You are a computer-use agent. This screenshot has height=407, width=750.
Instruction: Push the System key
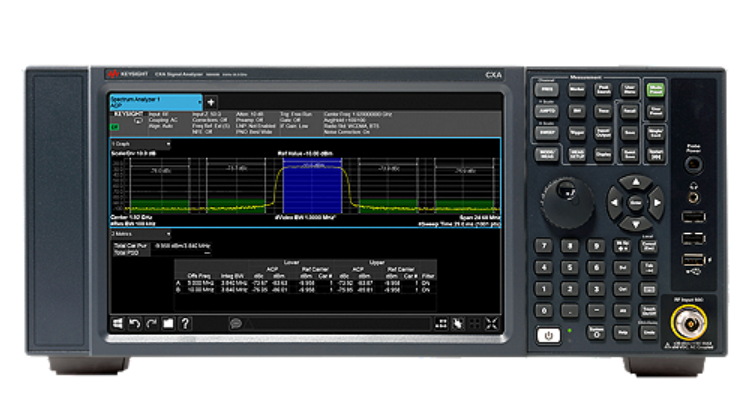pos(596,333)
